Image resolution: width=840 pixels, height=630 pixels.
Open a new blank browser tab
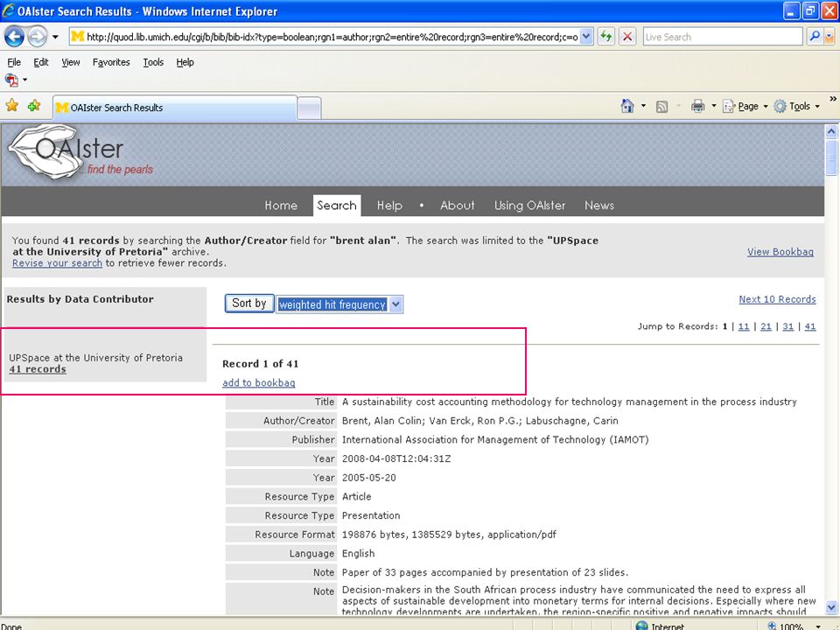(x=309, y=108)
